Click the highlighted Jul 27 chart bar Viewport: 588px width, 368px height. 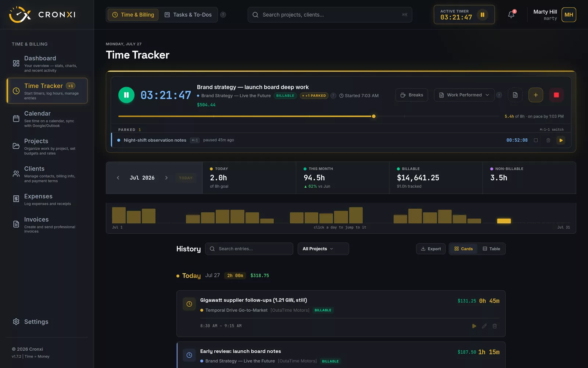504,221
